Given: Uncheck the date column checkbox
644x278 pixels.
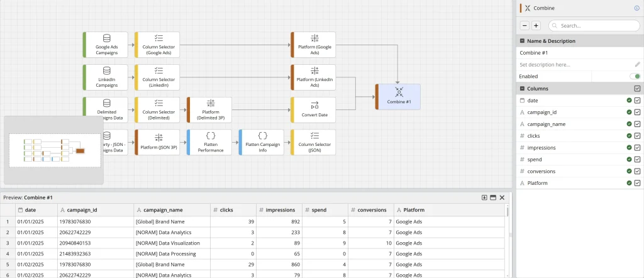Looking at the screenshot, I should (638, 100).
